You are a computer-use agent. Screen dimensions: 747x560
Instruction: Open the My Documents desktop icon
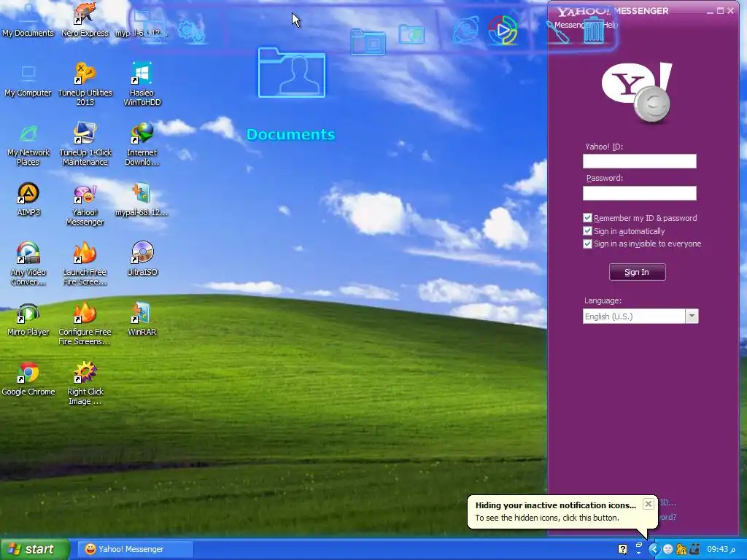click(x=28, y=20)
